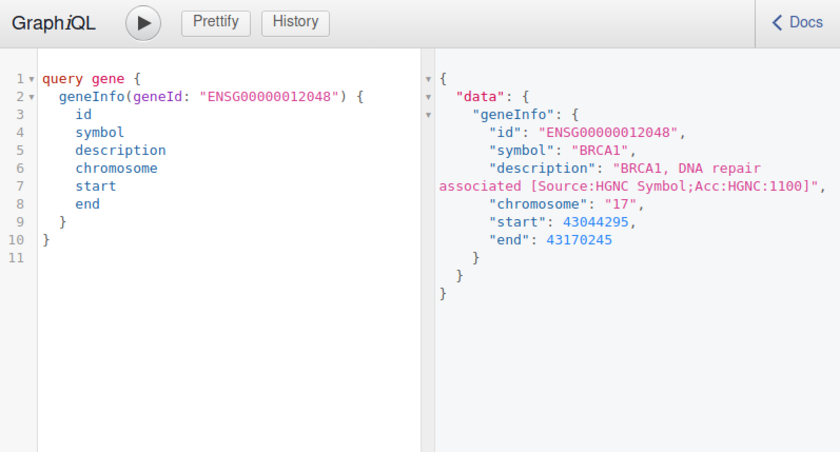Click the "chromosome" key in the result
The image size is (840, 452).
coord(538,204)
